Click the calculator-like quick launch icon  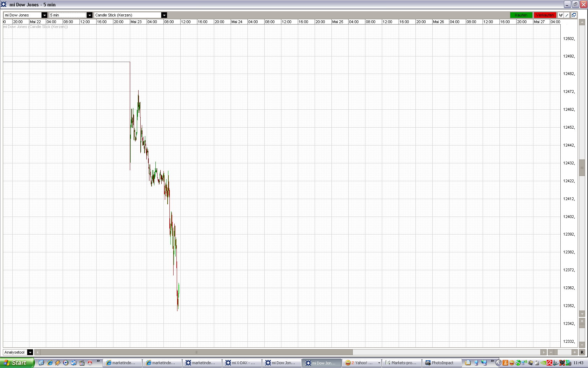click(x=82, y=363)
